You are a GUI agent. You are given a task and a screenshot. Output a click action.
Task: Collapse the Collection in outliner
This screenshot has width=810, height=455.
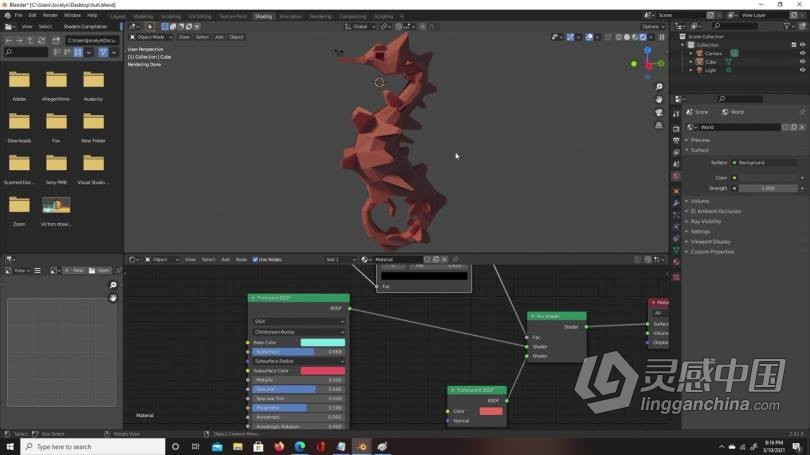click(x=683, y=45)
